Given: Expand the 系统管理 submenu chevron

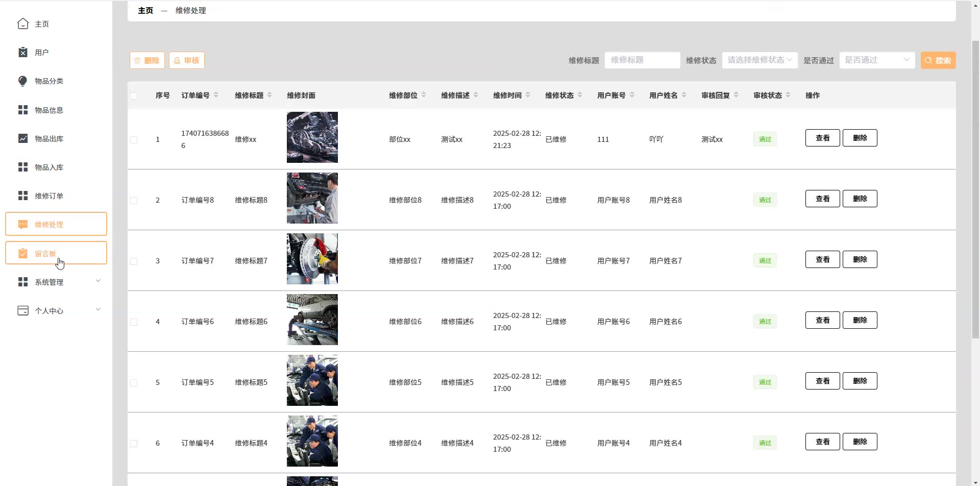Looking at the screenshot, I should pos(98,281).
